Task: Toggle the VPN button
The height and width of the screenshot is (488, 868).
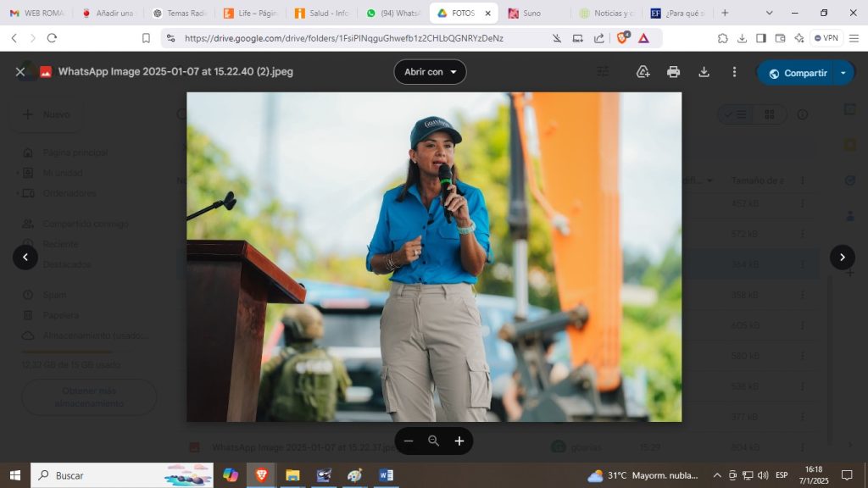Action: (x=826, y=38)
